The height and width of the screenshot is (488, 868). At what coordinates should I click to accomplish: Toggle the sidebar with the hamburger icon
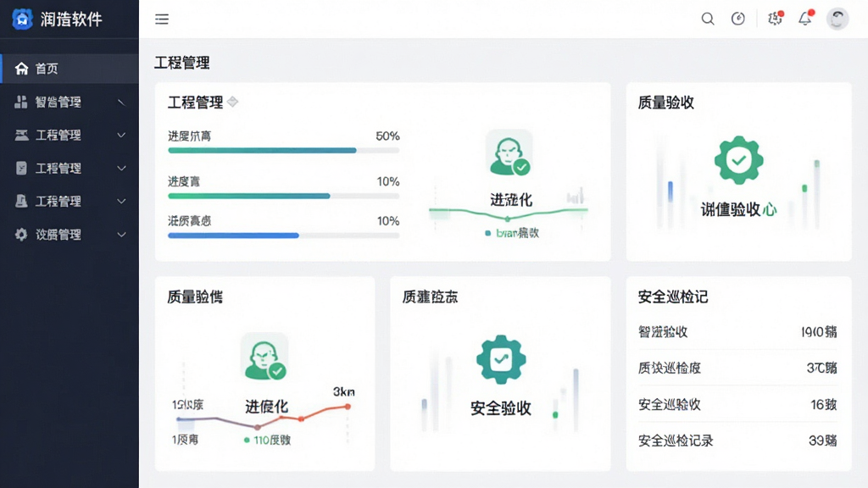point(162,19)
